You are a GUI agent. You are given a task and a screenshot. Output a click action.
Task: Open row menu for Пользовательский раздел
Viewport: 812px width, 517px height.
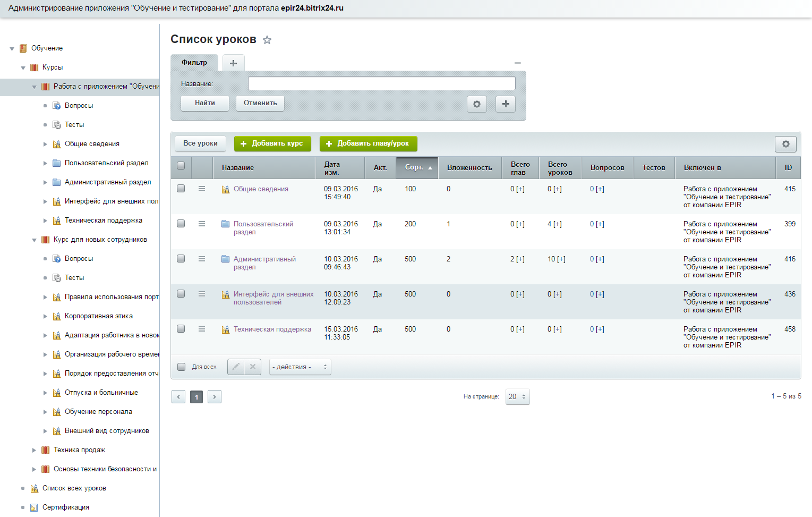(x=202, y=224)
